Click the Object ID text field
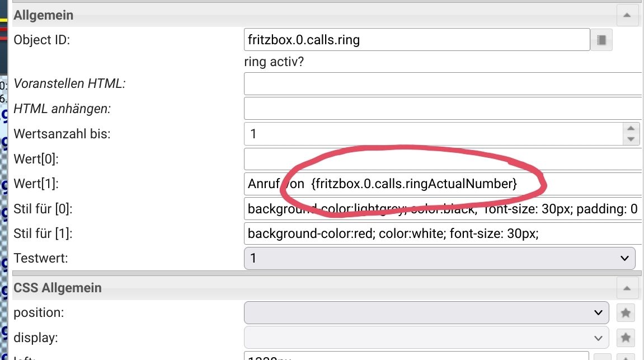644x360 pixels. [417, 40]
